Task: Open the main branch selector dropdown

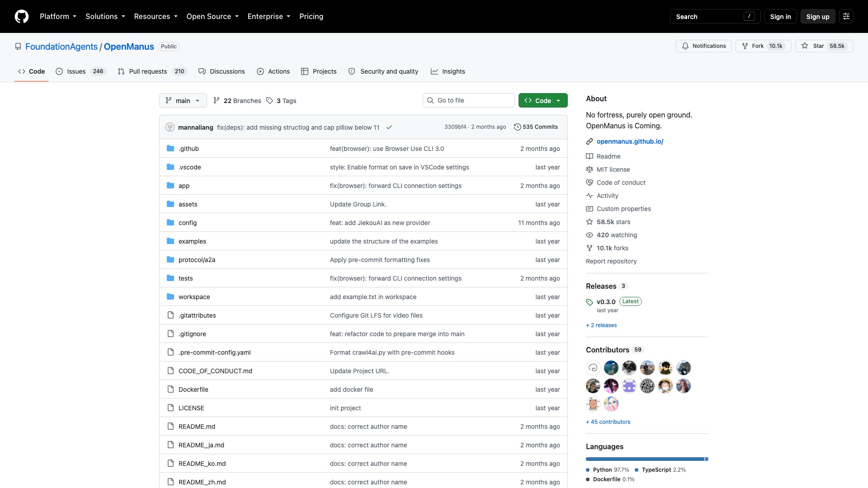Action: point(183,100)
